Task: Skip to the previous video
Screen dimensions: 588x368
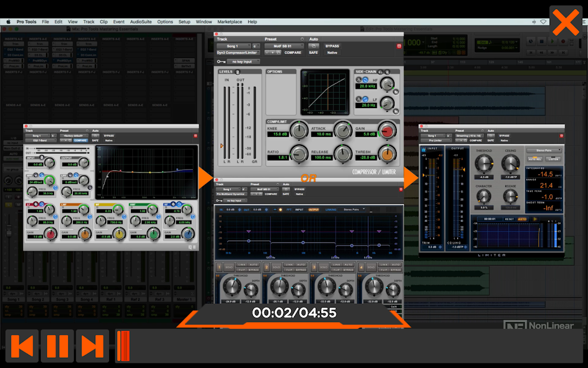Action: click(x=22, y=346)
